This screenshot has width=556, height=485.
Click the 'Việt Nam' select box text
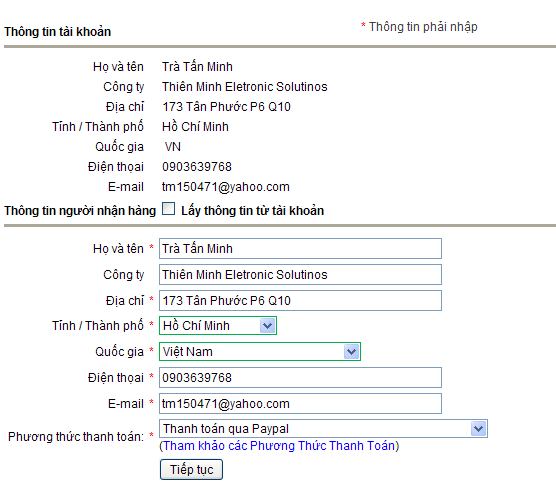(x=188, y=352)
